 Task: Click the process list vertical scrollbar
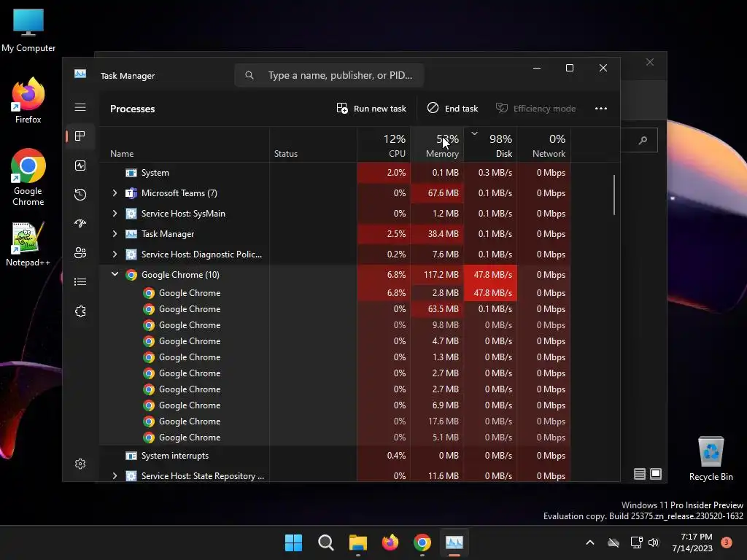(614, 195)
